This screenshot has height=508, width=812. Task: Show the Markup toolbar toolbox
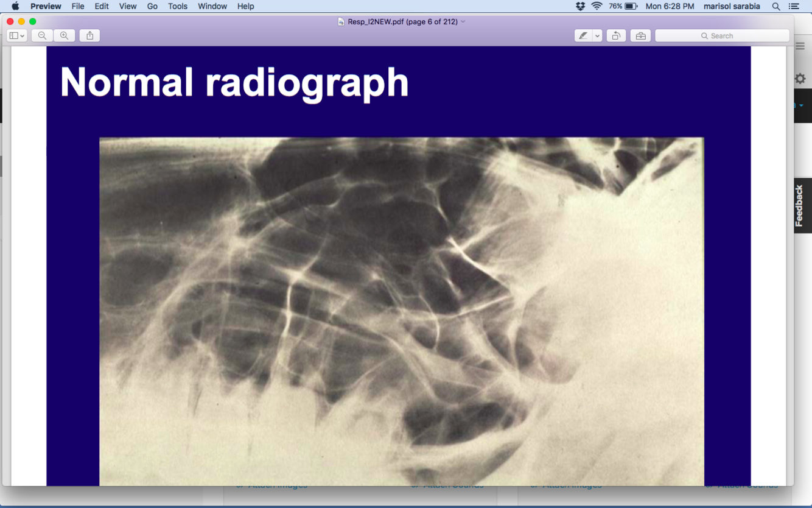640,36
